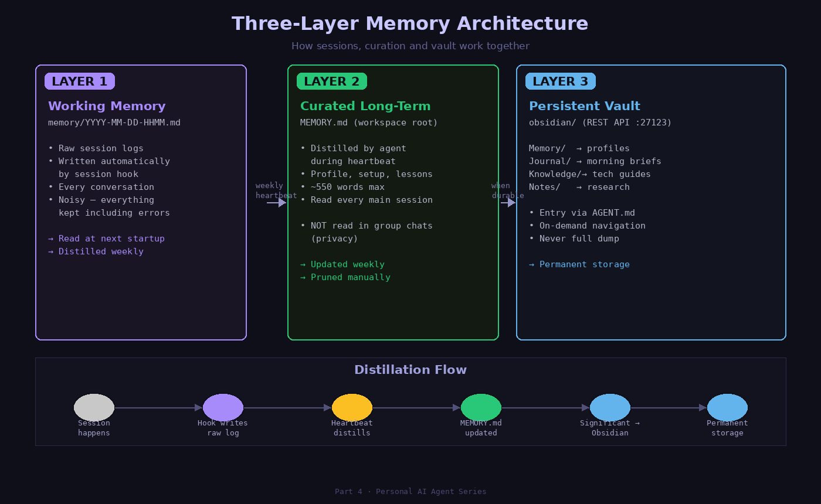Select the purple "Hook writes raw log" circle
The image size is (821, 504).
tap(223, 407)
